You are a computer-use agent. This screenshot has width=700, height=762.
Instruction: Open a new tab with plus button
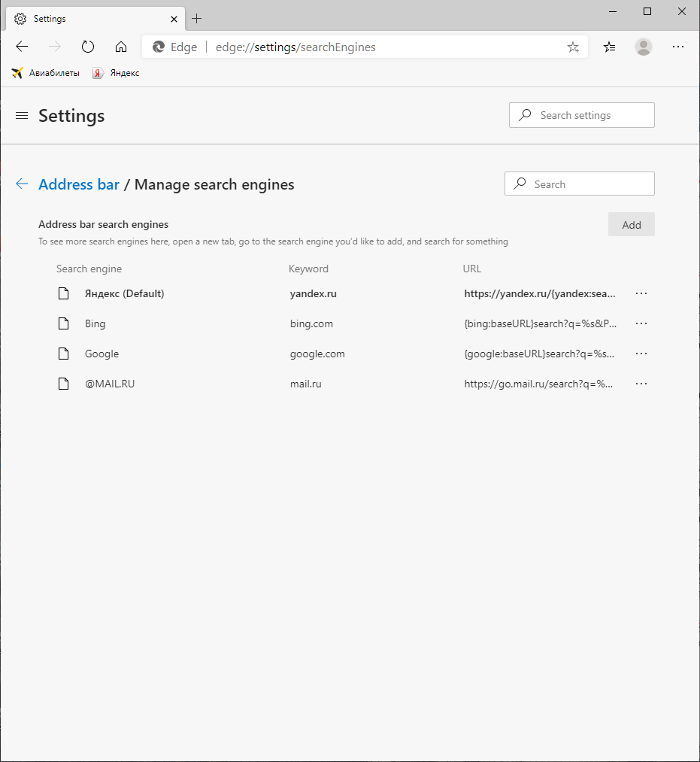(x=197, y=19)
